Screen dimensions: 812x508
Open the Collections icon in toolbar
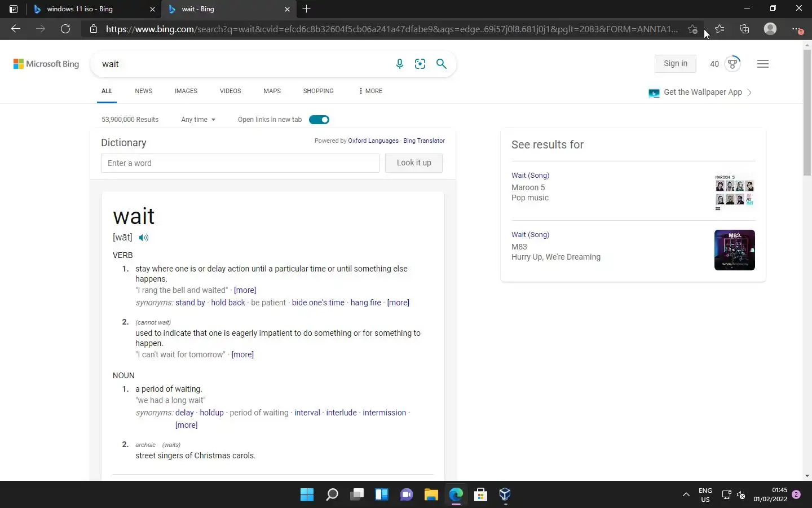click(744, 29)
